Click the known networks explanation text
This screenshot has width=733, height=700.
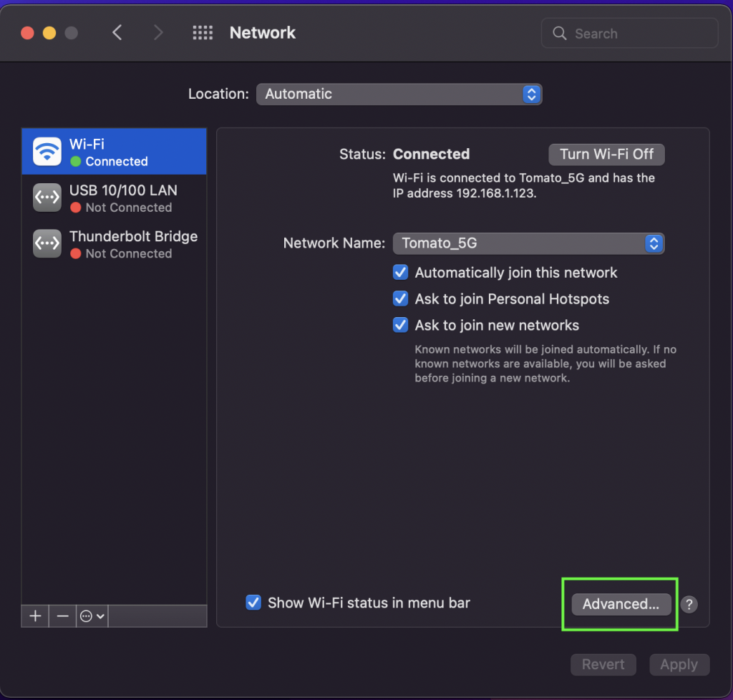(545, 364)
